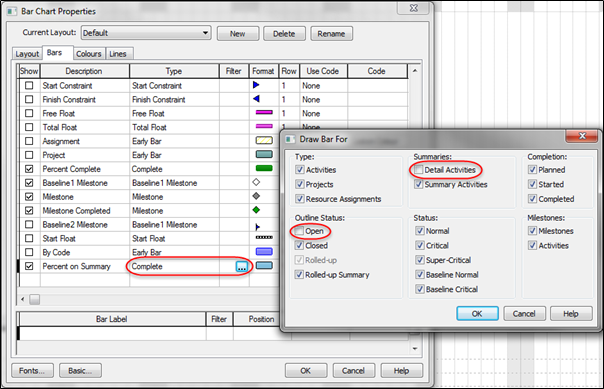Toggle the Planned completion checkbox
This screenshot has height=389, width=604.
[x=533, y=169]
